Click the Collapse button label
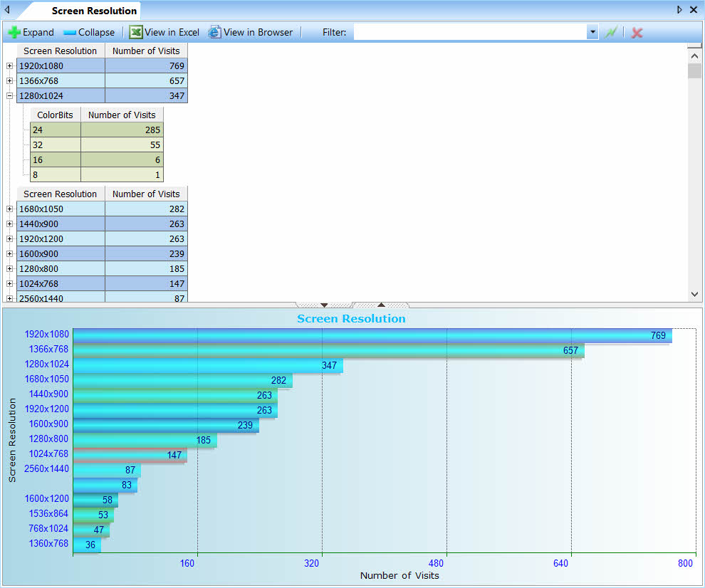This screenshot has width=705, height=588. point(96,32)
